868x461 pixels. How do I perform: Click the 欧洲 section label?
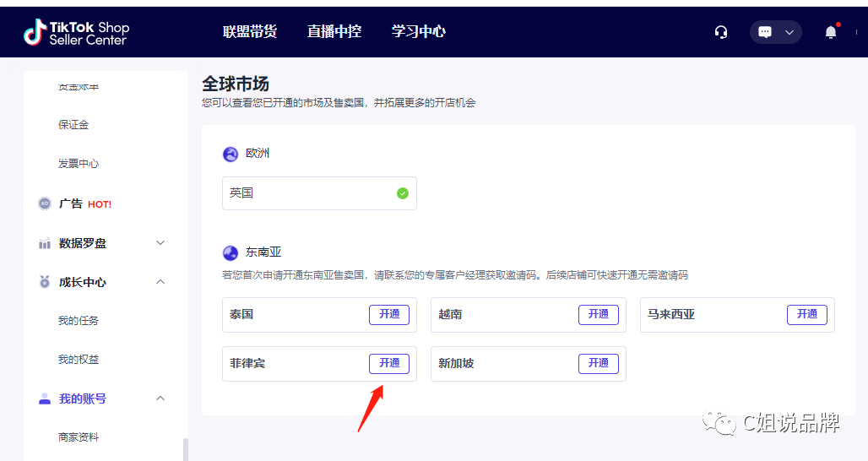tap(258, 154)
